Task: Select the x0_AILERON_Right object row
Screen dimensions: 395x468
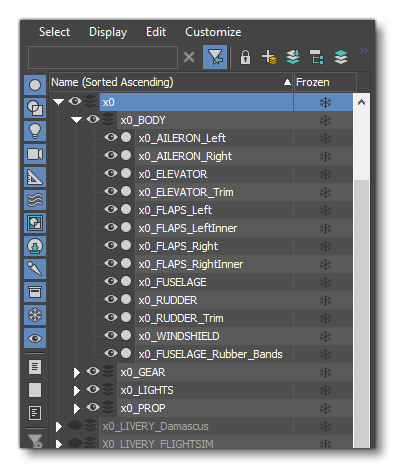Action: tap(214, 156)
